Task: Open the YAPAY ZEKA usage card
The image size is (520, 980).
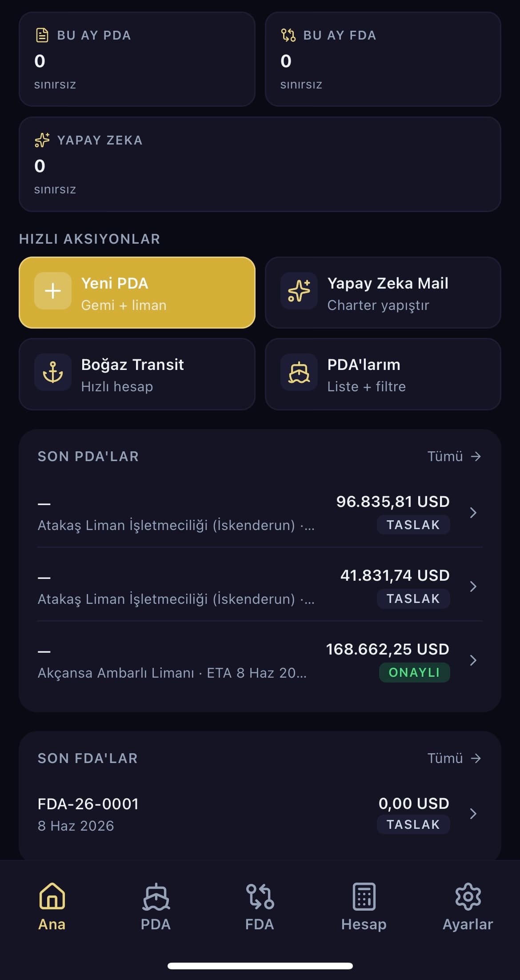Action: (260, 164)
